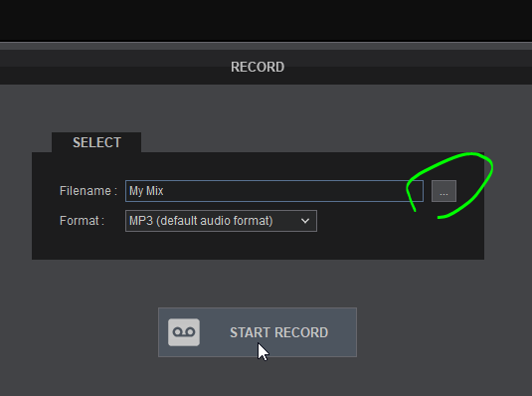Image resolution: width=532 pixels, height=396 pixels.
Task: Click the cassette tape icon on Start Record
Action: click(184, 332)
